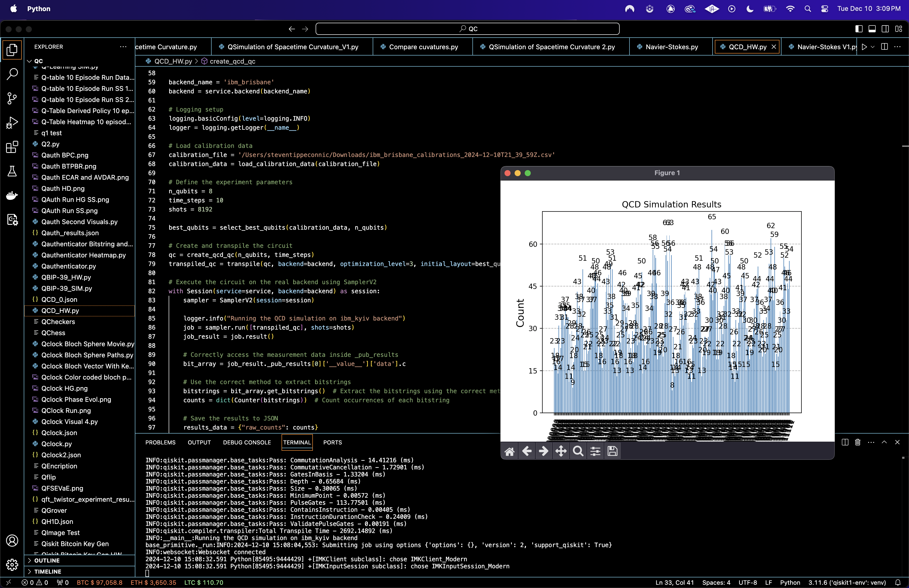Save the figure using the disk icon
Screen dimensions: 909x588
[613, 451]
